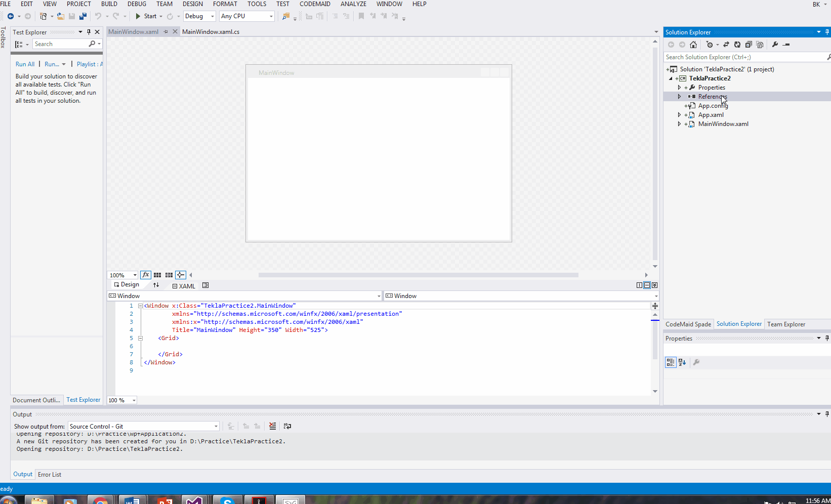Click the Undo toolbar icon
The height and width of the screenshot is (504, 831).
98,16
